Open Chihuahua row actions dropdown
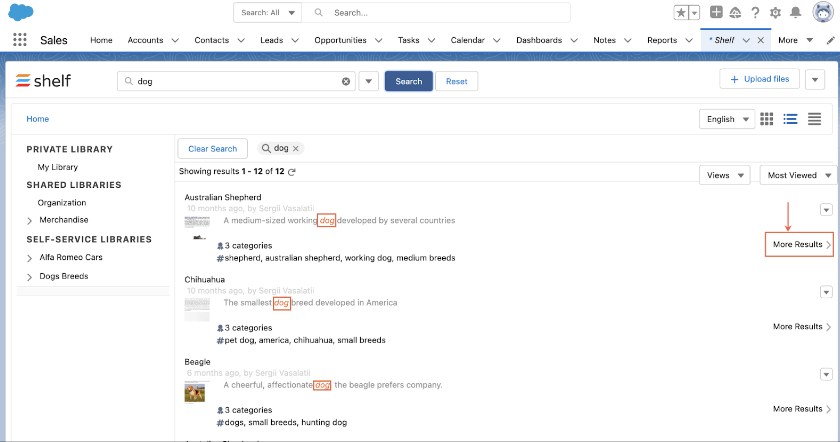This screenshot has height=442, width=840. 826,292
